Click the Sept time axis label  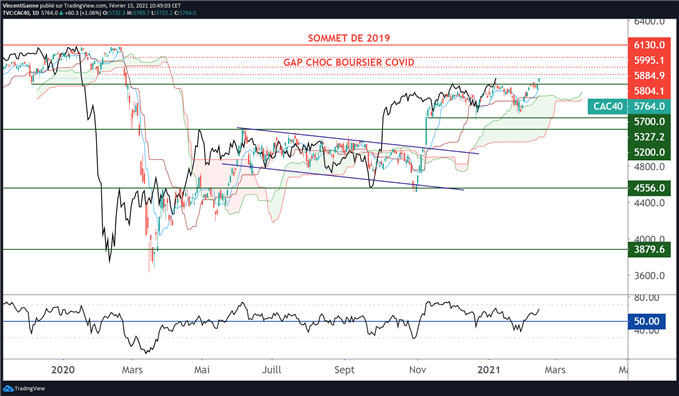pos(344,370)
